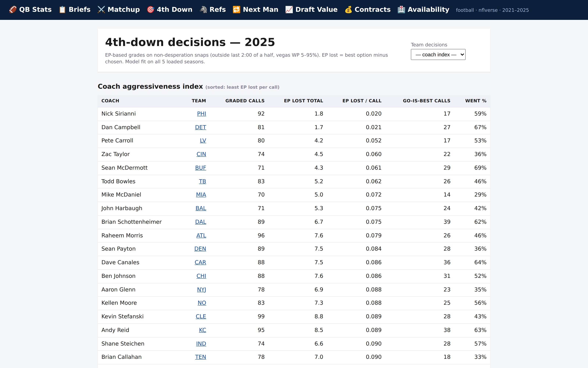The height and width of the screenshot is (368, 588).
Task: Click the TEAM column header
Action: 199,101
